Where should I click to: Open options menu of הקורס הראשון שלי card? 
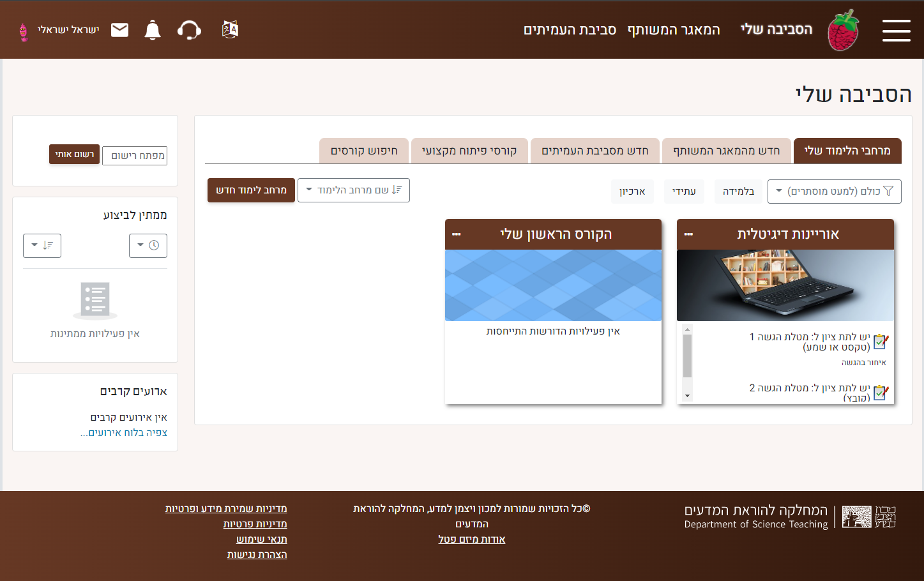click(456, 234)
